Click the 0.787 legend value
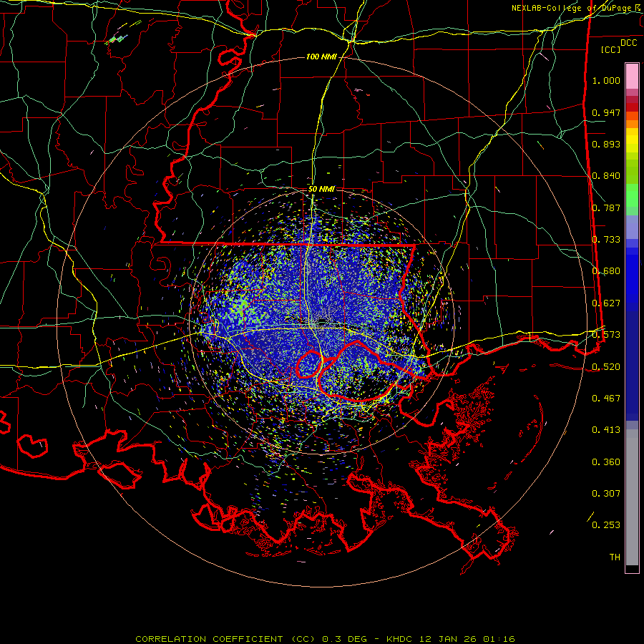Image resolution: width=644 pixels, height=644 pixels. click(x=606, y=208)
